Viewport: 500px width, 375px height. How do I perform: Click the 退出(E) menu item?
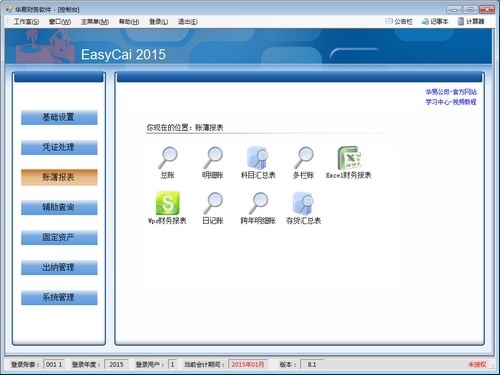[187, 22]
